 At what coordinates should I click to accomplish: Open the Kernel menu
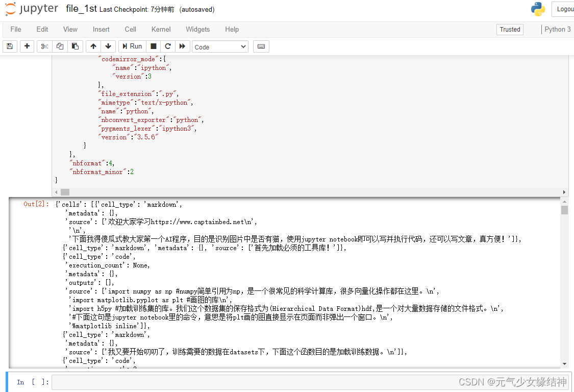[x=161, y=29]
